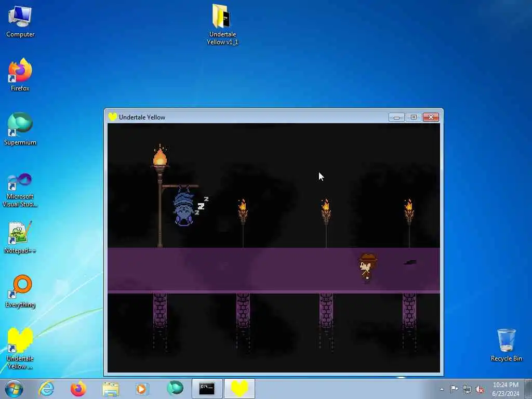Image resolution: width=532 pixels, height=399 pixels.
Task: Click the muted volume tray icon
Action: [480, 390]
